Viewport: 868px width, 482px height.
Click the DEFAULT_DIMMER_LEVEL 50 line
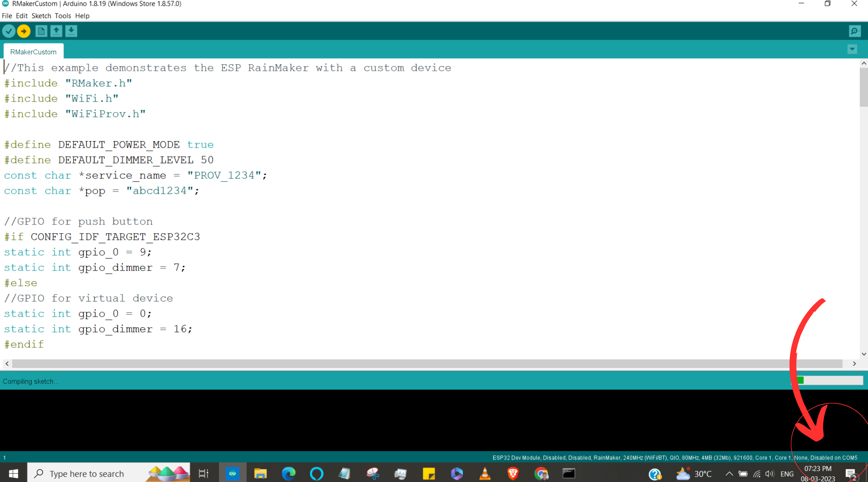click(109, 160)
